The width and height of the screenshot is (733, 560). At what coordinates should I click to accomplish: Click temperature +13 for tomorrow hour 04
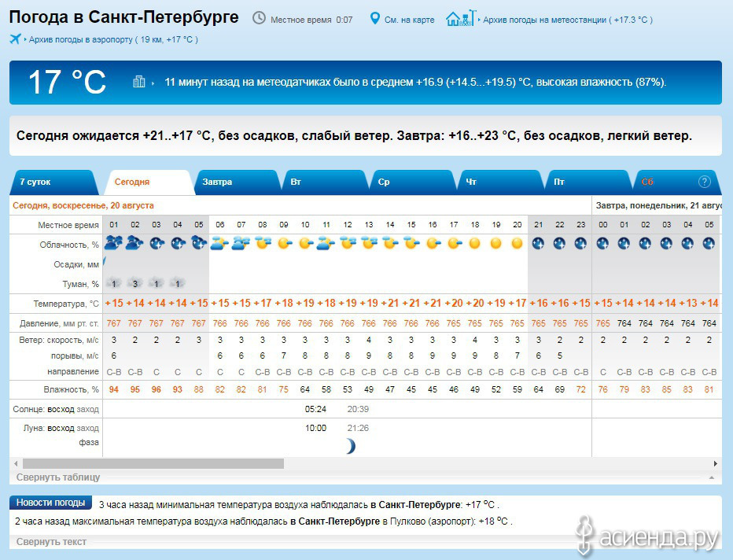pyautogui.click(x=687, y=303)
